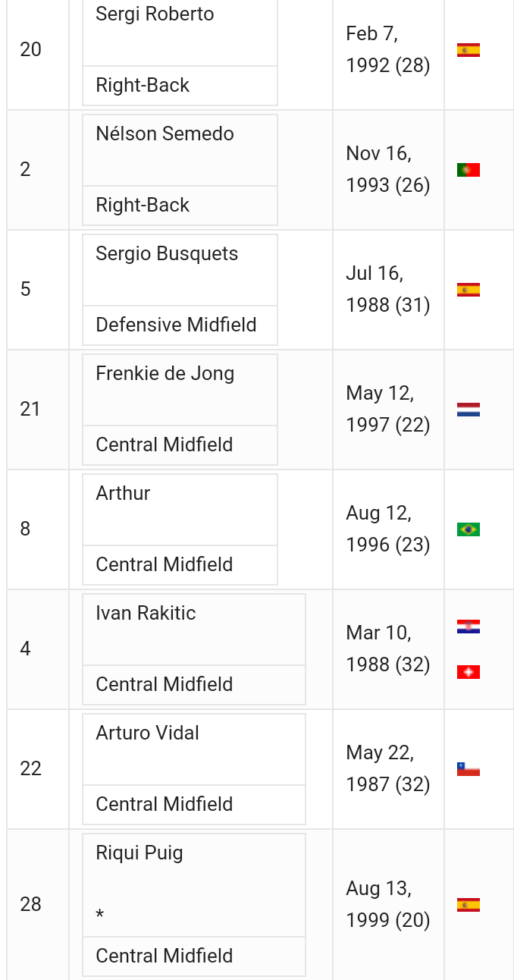Open Nélson Semedo player page

(165, 134)
